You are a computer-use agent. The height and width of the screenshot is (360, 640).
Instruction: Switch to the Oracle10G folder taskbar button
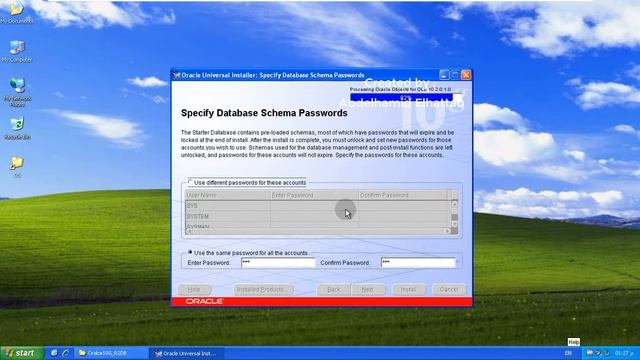tap(110, 353)
